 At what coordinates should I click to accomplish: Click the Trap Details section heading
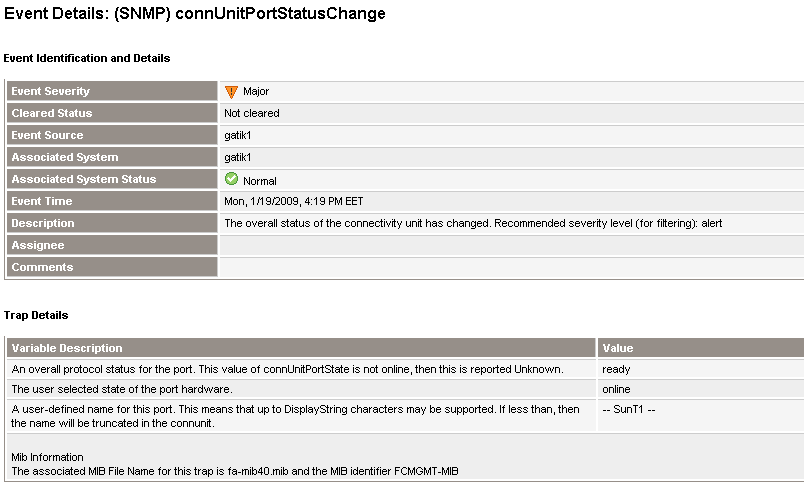tap(36, 315)
